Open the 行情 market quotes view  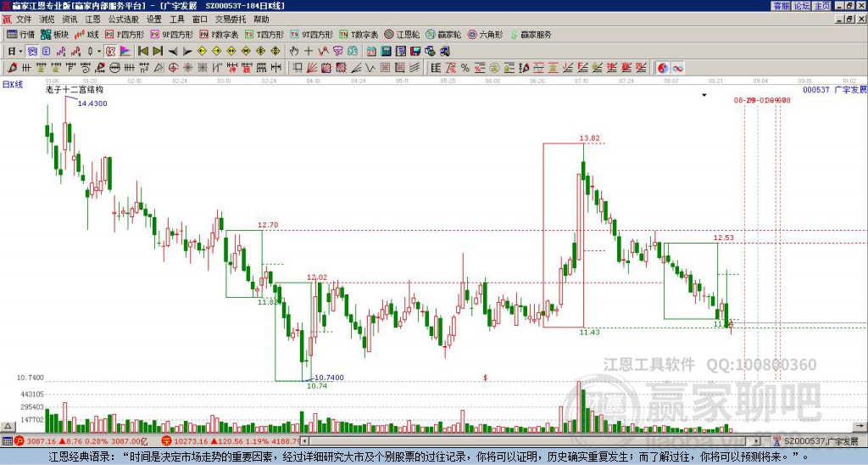[x=20, y=34]
